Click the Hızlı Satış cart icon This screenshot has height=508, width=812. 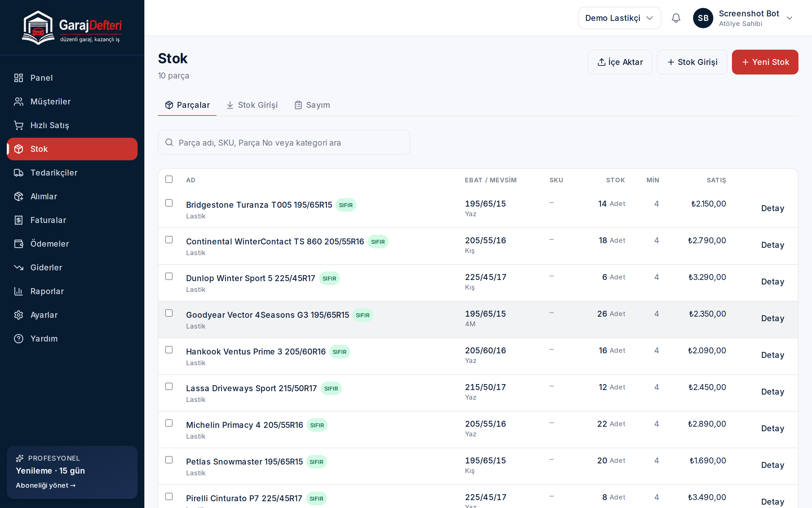(18, 125)
